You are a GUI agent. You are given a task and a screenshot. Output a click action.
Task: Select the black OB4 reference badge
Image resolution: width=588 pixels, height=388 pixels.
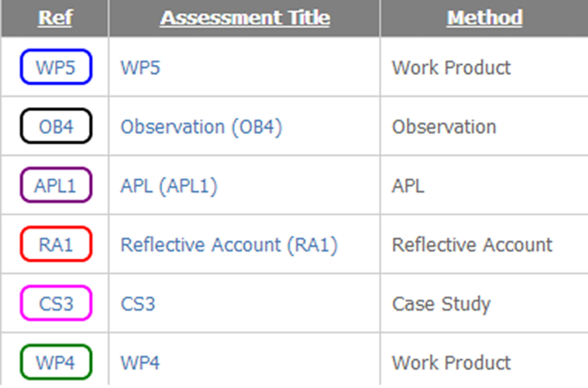click(x=56, y=127)
